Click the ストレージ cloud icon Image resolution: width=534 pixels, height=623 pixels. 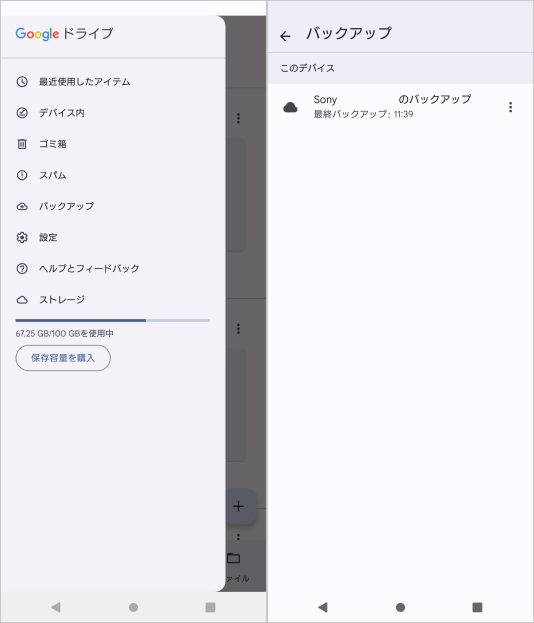click(x=22, y=300)
